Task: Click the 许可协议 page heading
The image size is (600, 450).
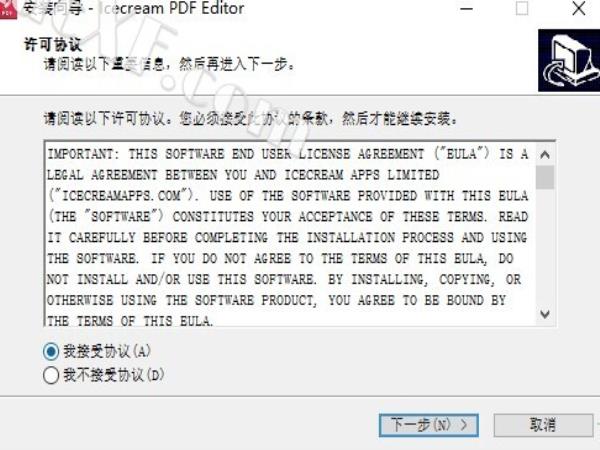Action: [x=53, y=44]
